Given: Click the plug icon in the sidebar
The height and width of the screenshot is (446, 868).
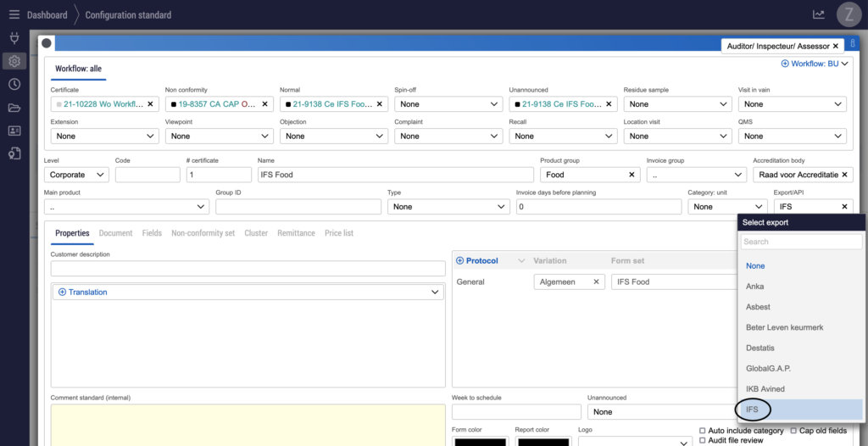Looking at the screenshot, I should (14, 38).
